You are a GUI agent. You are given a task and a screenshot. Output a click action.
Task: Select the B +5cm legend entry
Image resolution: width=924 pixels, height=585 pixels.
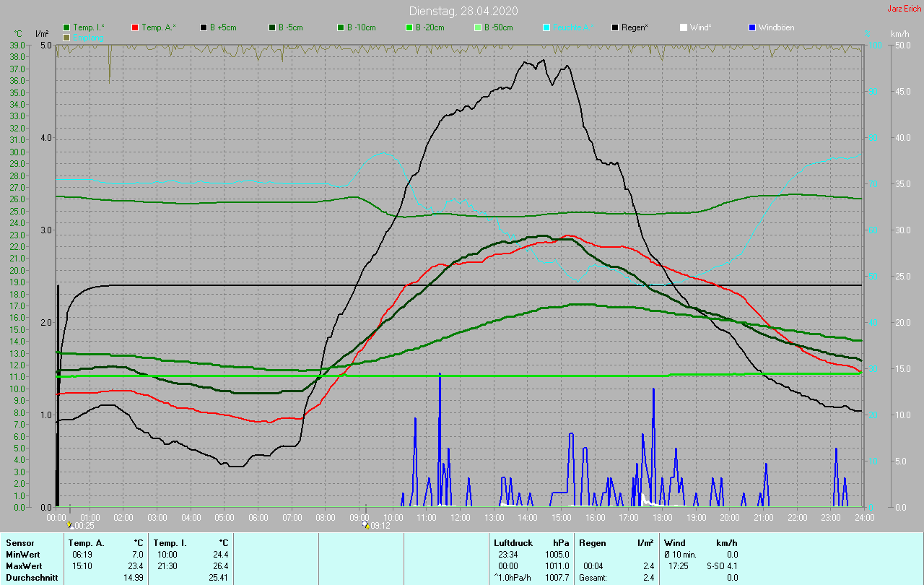204,27
